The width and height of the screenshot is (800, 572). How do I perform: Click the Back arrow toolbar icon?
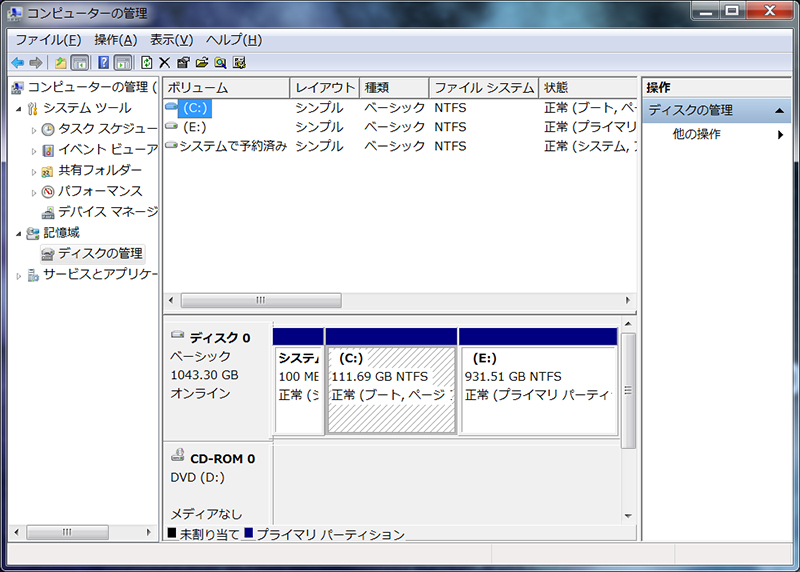tap(17, 62)
